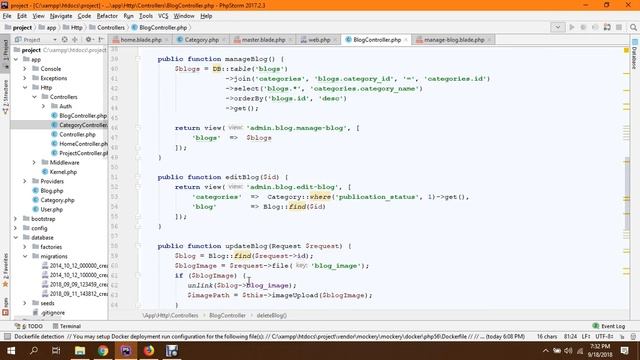The height and width of the screenshot is (360, 640).
Task: Expand the Middleware folder
Action: 34,162
